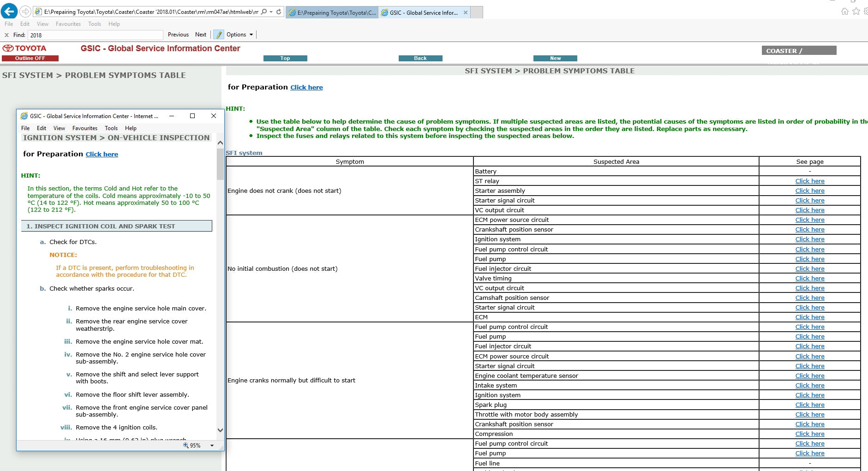Open the Home page icon
Image resolution: width=868 pixels, height=471 pixels.
(844, 12)
